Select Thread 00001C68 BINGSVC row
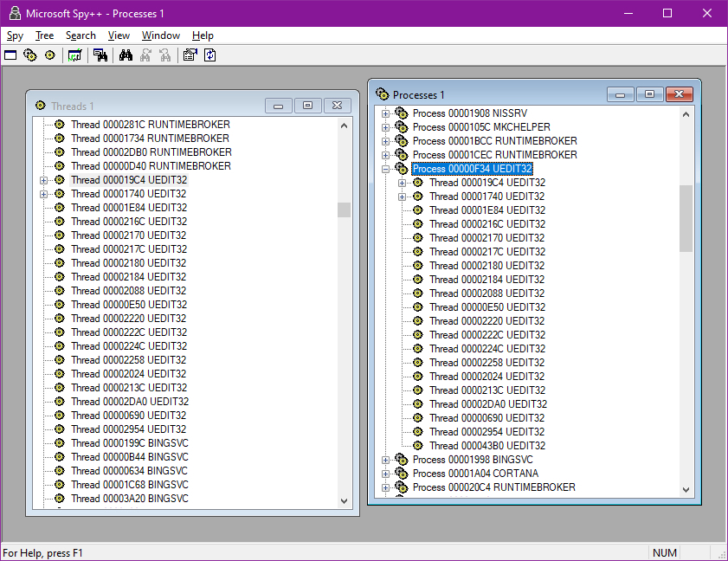This screenshot has width=728, height=561. [x=130, y=484]
